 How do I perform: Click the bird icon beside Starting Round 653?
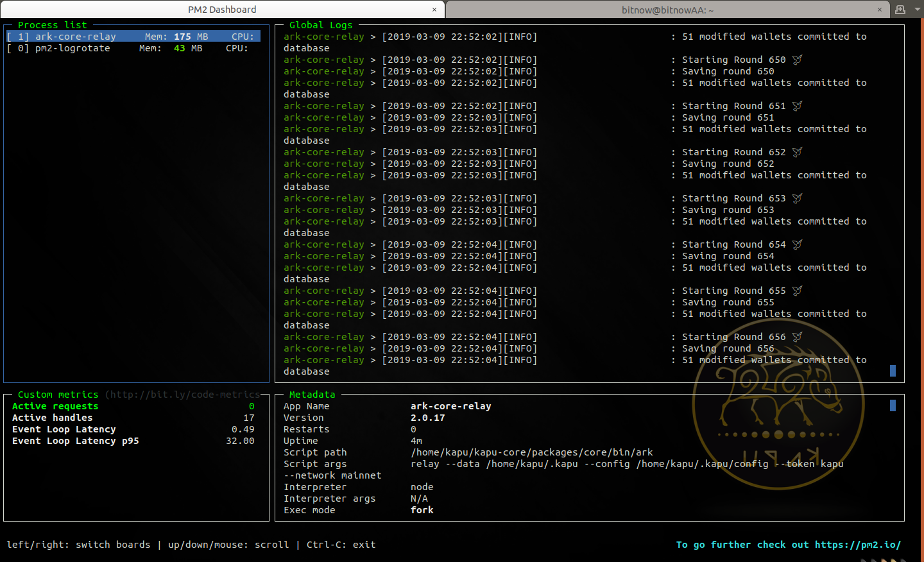tap(798, 198)
